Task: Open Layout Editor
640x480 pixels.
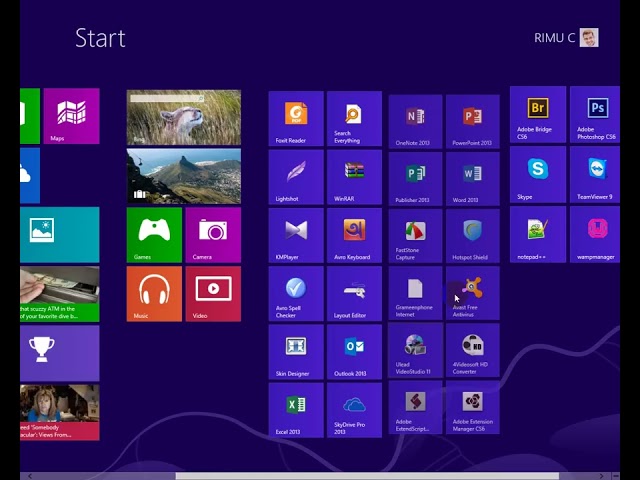Action: (354, 294)
